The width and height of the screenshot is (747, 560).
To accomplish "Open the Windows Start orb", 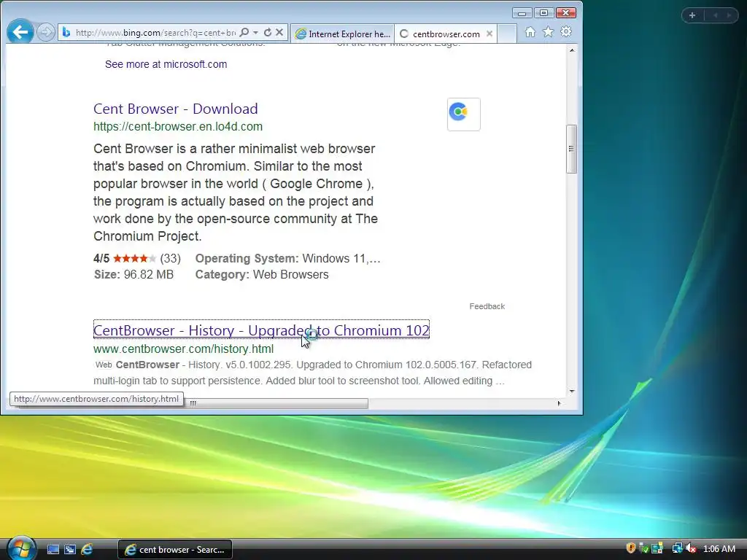I will click(21, 548).
